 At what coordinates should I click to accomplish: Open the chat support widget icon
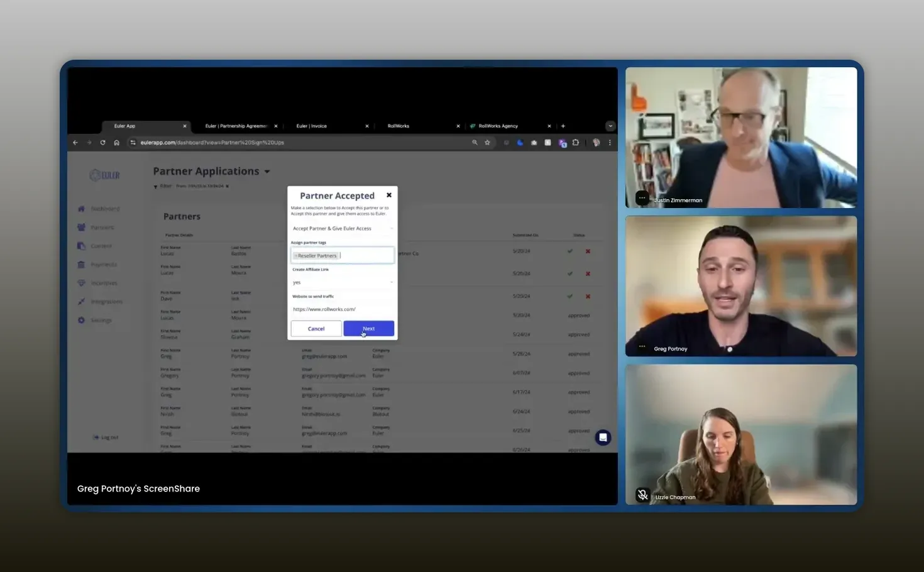click(603, 437)
